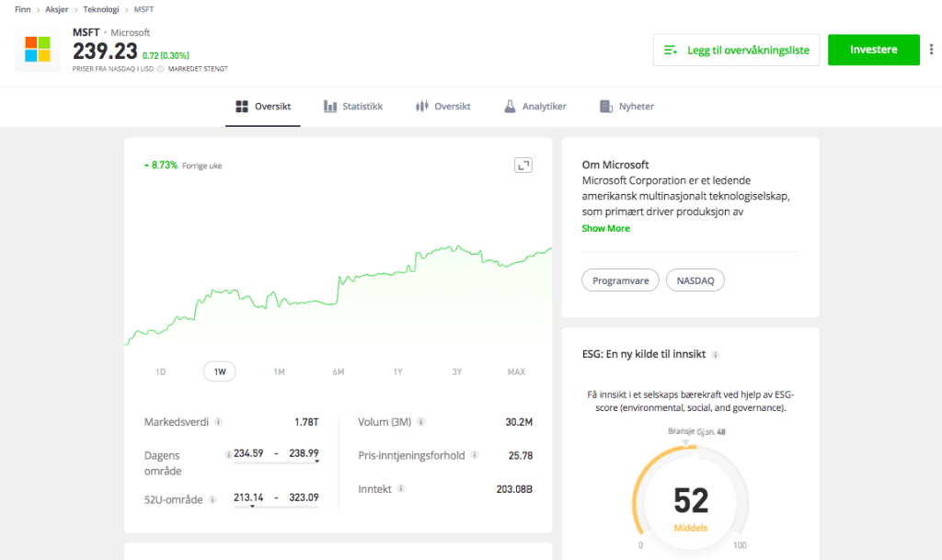Click the Teknologi breadcrumb link
Screen dimensions: 942x560
click(x=101, y=9)
